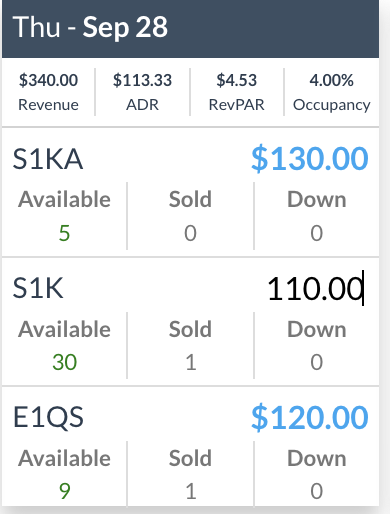Image resolution: width=390 pixels, height=514 pixels.
Task: Select the 4.00% Occupancy statistic
Action: 331,92
